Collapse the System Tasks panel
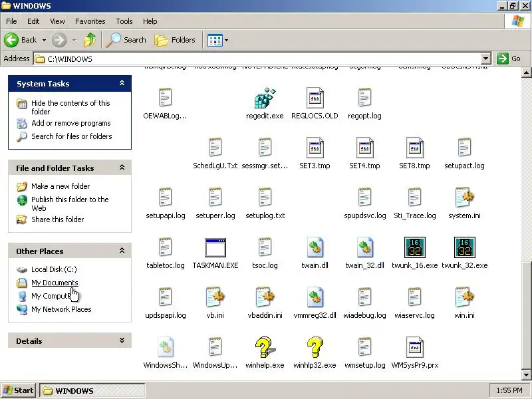The height and width of the screenshot is (399, 532). click(122, 83)
